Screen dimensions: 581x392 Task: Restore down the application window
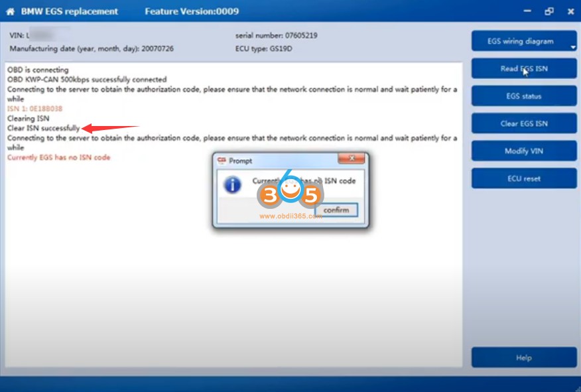coord(549,11)
